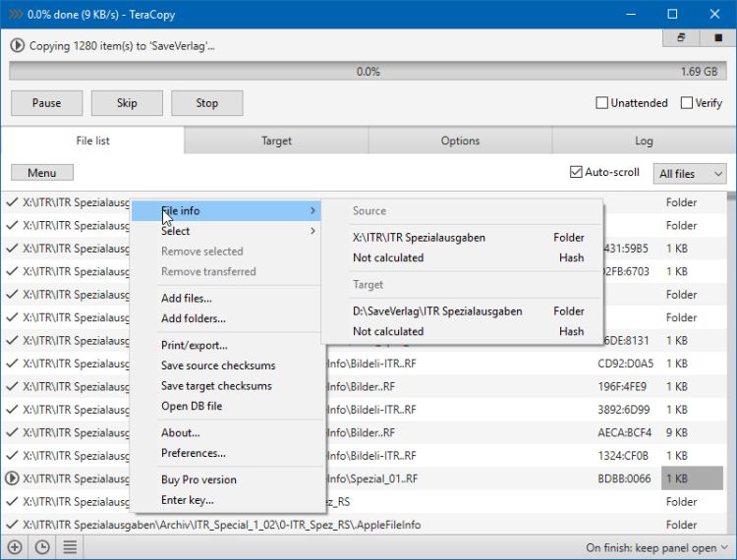Click the Skip button
Image resolution: width=737 pixels, height=560 pixels.
127,103
